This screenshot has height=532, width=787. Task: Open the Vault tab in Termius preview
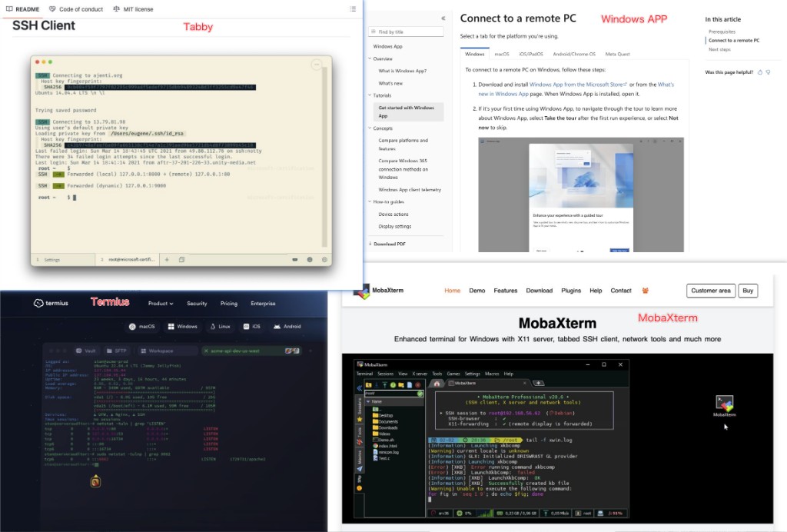pyautogui.click(x=85, y=351)
